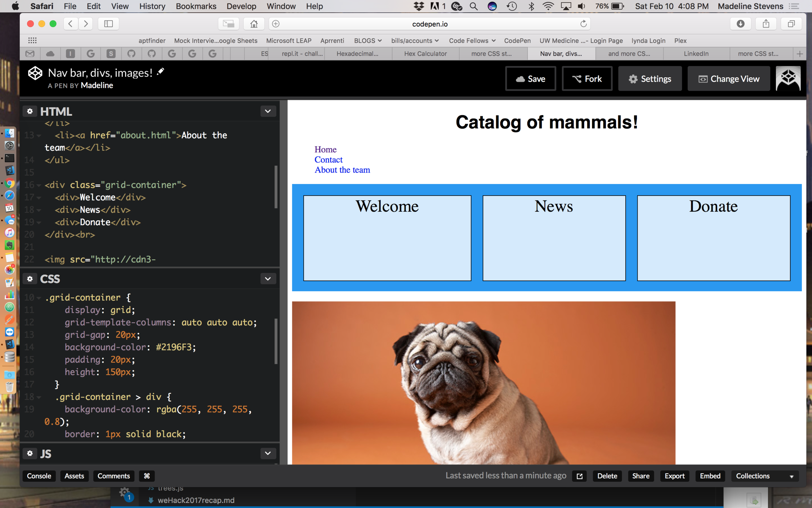
Task: Switch to Hex Calculator tab
Action: click(425, 54)
